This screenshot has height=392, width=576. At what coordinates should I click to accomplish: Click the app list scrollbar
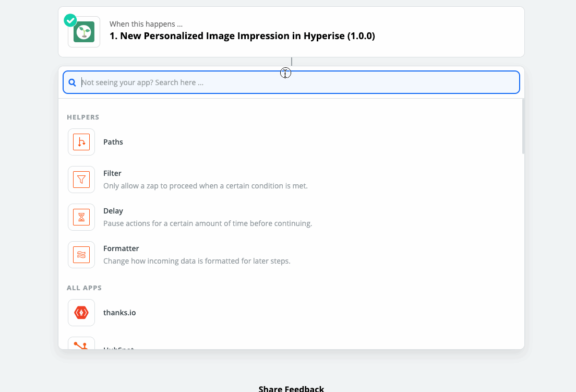click(523, 127)
